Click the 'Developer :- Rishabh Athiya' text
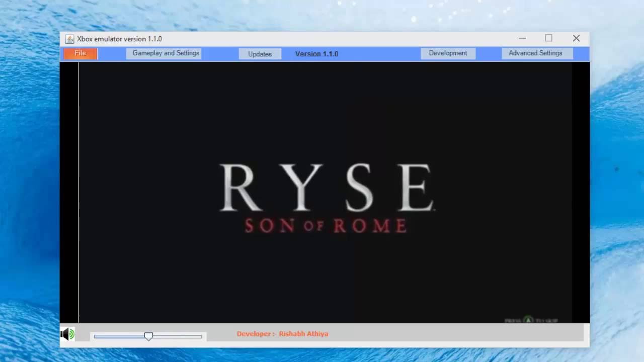The width and height of the screenshot is (644, 362). pos(282,334)
